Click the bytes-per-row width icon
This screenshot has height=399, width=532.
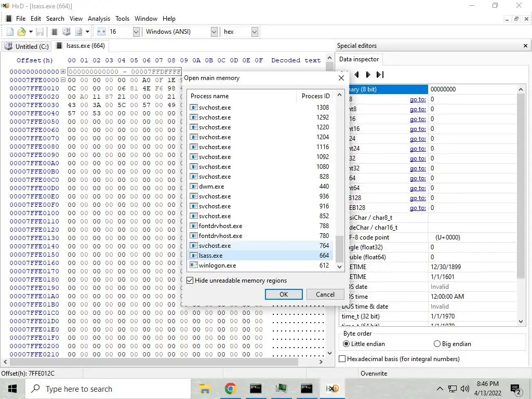click(x=101, y=32)
